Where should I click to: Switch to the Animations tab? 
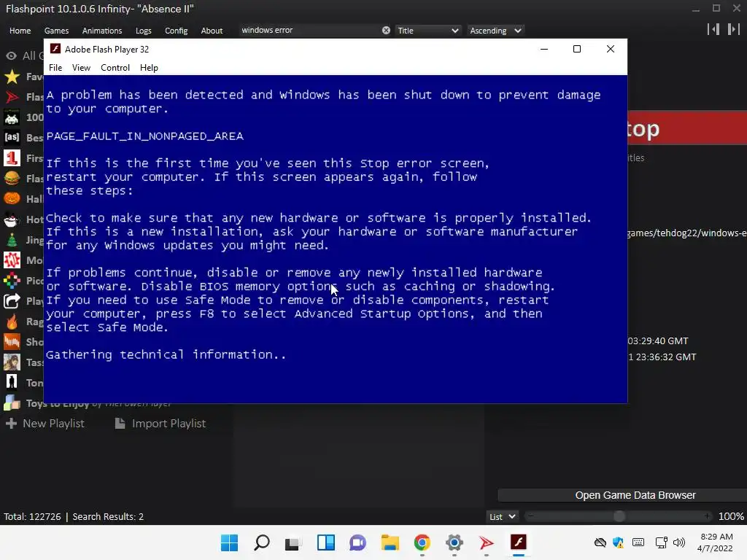tap(102, 31)
